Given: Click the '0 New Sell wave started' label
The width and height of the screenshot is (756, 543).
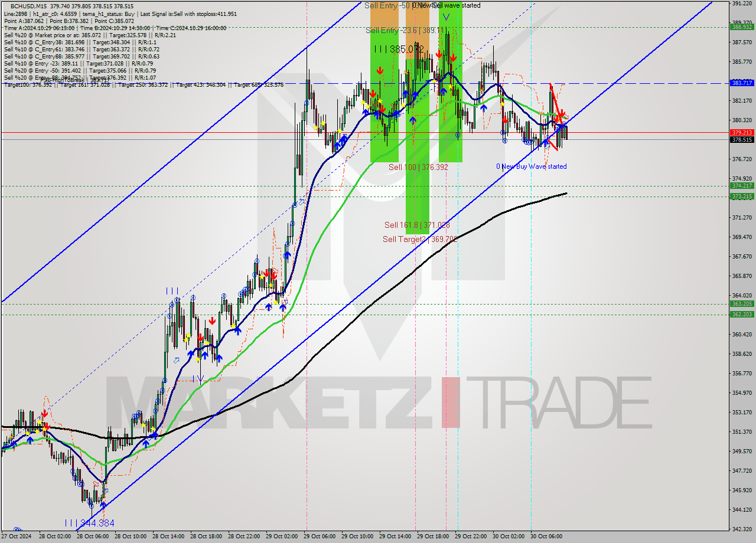Looking at the screenshot, I should point(446,5).
